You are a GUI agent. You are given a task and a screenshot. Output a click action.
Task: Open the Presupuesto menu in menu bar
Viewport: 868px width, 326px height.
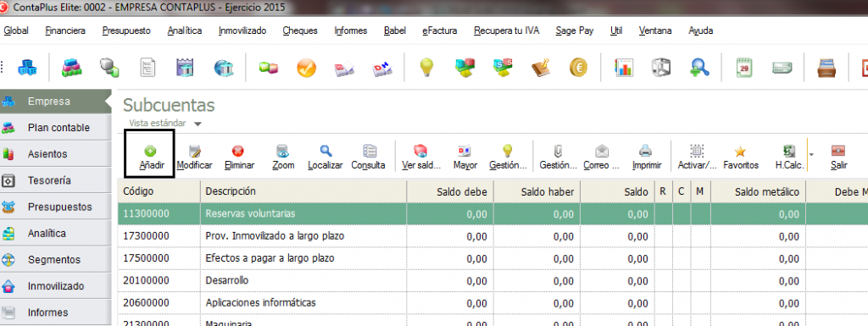[x=126, y=31]
